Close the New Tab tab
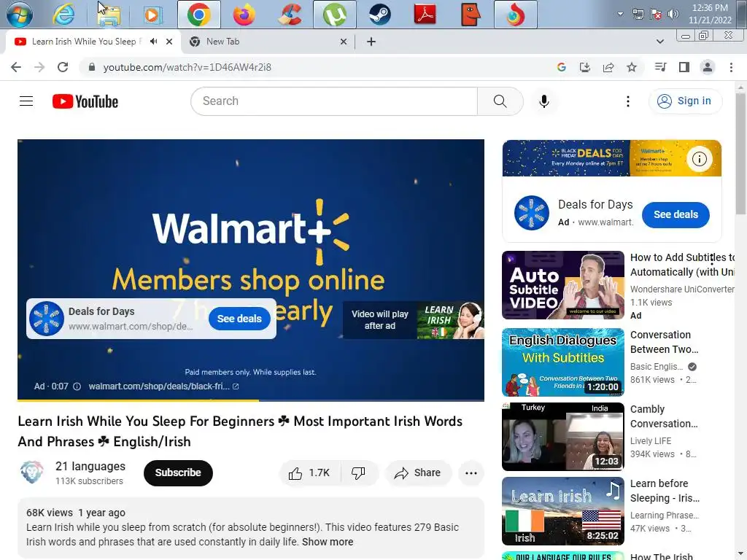The image size is (747, 560). [x=344, y=42]
